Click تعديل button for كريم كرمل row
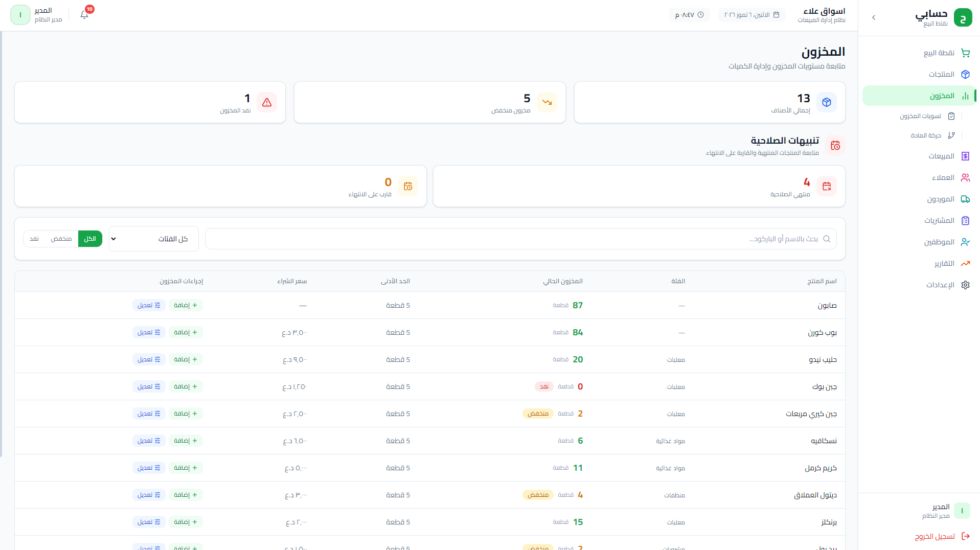Image resolution: width=980 pixels, height=550 pixels. 149,468
